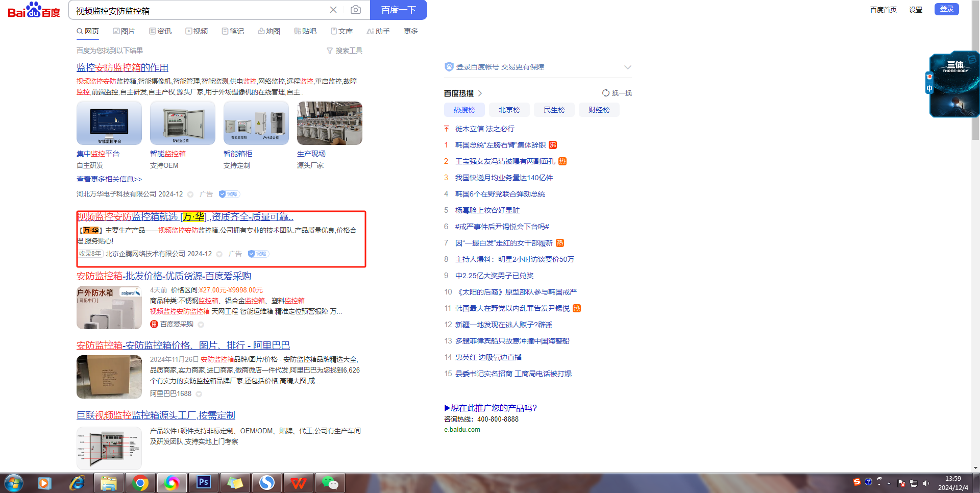The height and width of the screenshot is (493, 980).
Task: Launch Google Chrome from taskbar
Action: click(140, 482)
